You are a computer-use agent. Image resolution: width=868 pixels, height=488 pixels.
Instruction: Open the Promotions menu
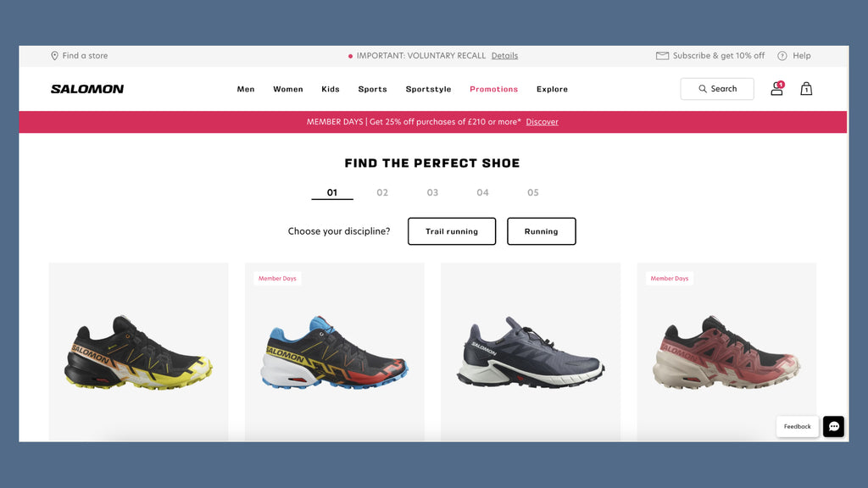494,89
